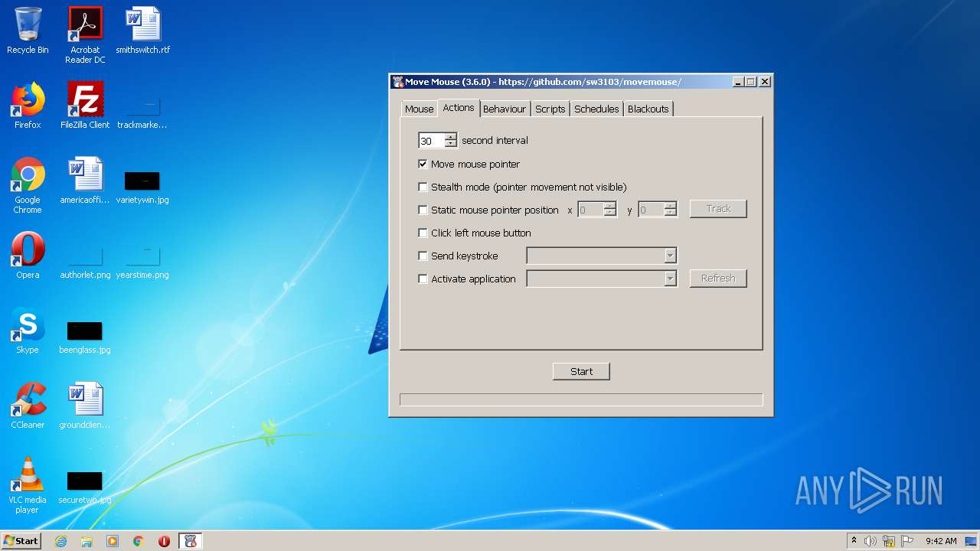Click Move Mouse taskbar button
Screen dimensions: 980x551
point(191,541)
